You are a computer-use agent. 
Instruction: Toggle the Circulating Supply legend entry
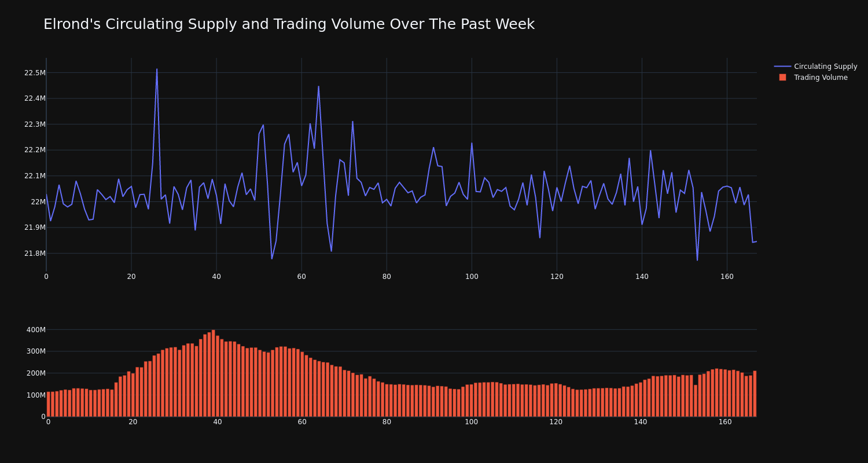coord(815,67)
